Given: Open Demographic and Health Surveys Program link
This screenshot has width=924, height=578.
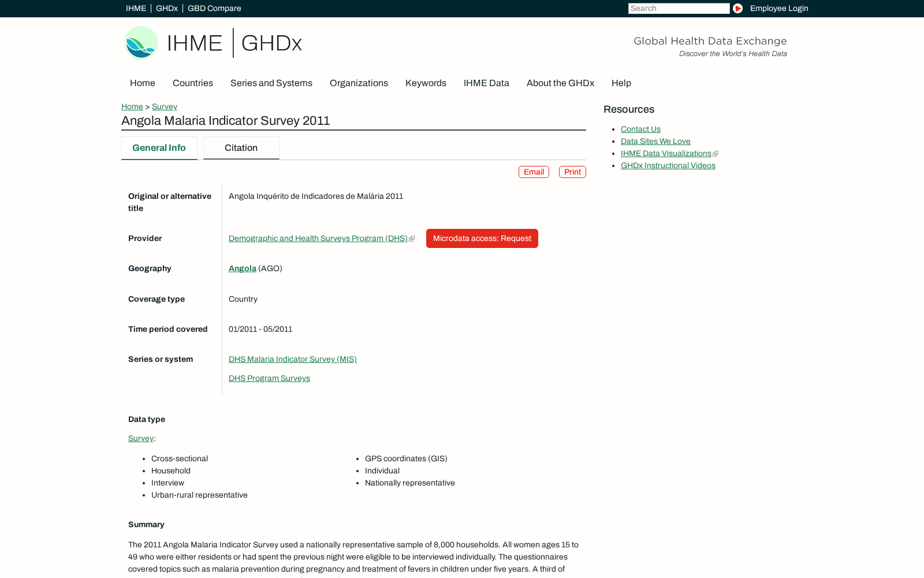Looking at the screenshot, I should coord(318,239).
